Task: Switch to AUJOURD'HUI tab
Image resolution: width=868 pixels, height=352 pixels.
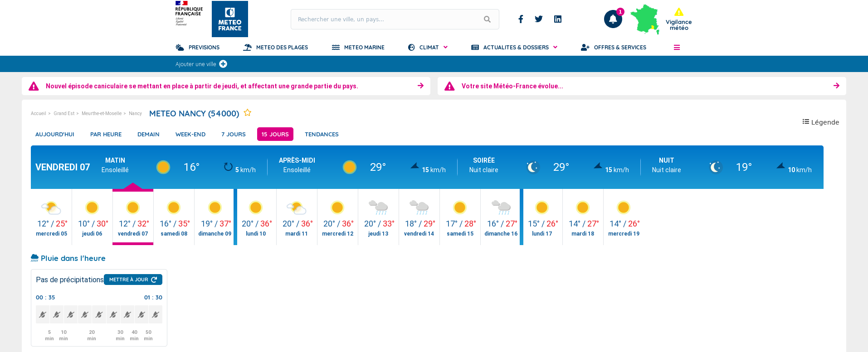Action: [x=55, y=134]
